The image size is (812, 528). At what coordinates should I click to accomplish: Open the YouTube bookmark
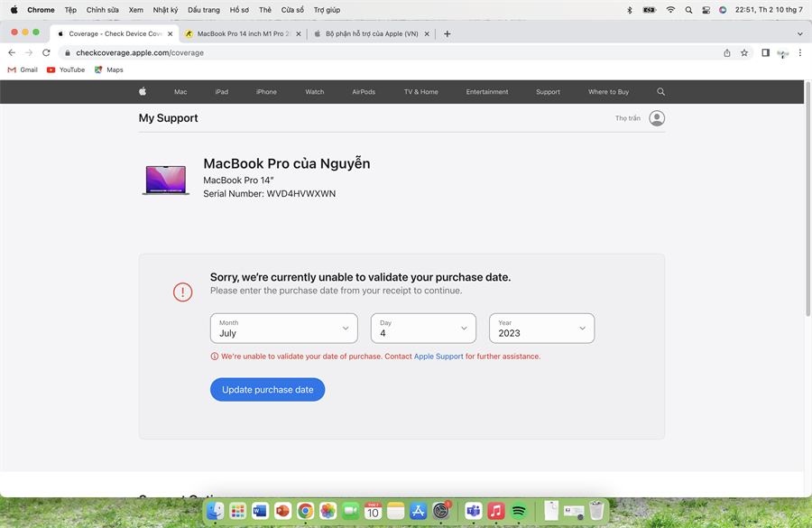click(66, 70)
